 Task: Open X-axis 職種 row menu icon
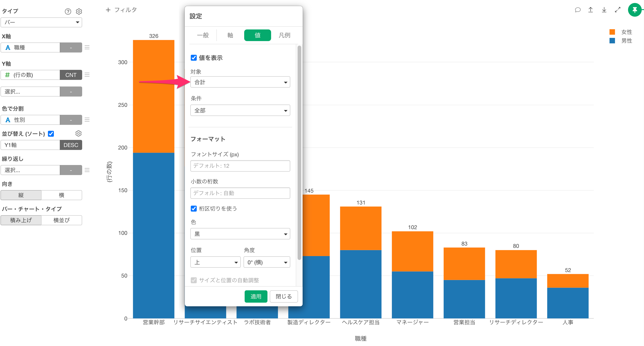pos(87,47)
